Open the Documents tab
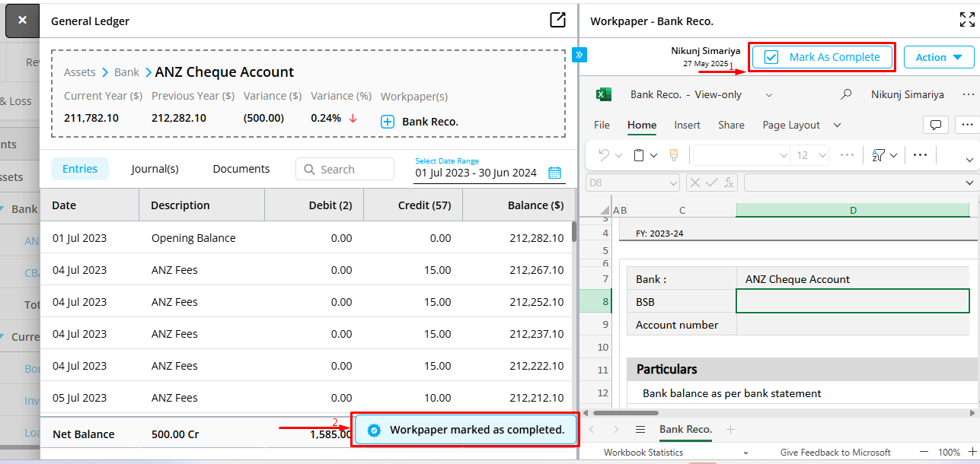Screen dimensions: 980x464 [241, 169]
